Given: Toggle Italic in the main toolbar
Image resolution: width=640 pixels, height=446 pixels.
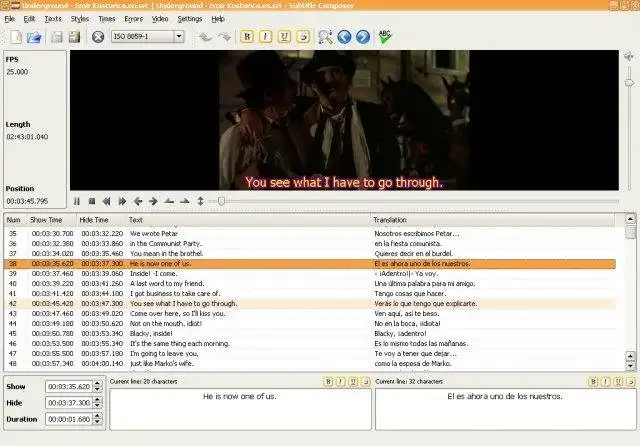Looking at the screenshot, I should (x=265, y=37).
